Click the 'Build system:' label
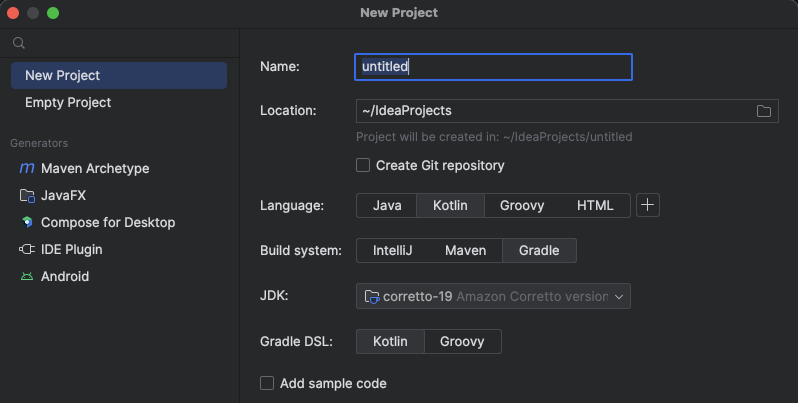This screenshot has width=798, height=403. 301,250
